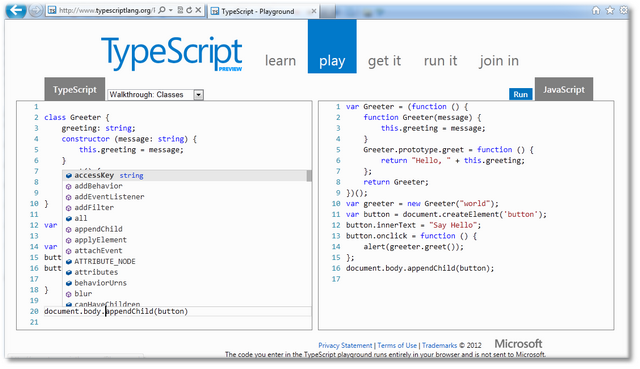The width and height of the screenshot is (640, 369).
Task: Click method icon beside attachEvent
Action: coord(69,251)
